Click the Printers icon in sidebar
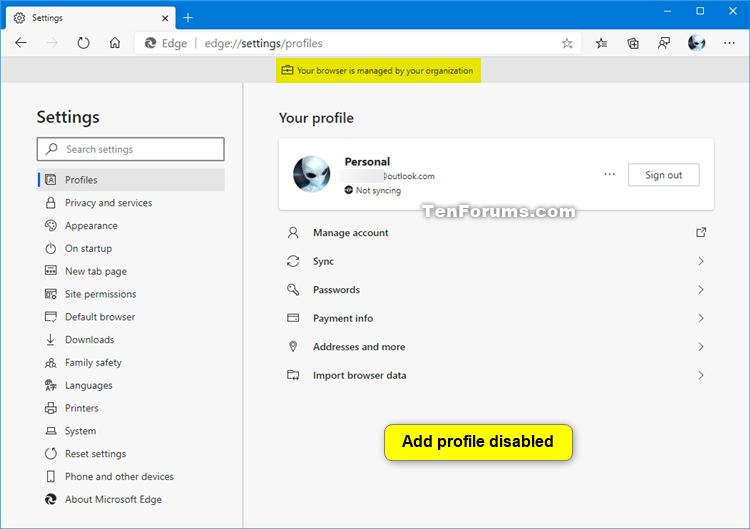The image size is (750, 529). (x=50, y=408)
